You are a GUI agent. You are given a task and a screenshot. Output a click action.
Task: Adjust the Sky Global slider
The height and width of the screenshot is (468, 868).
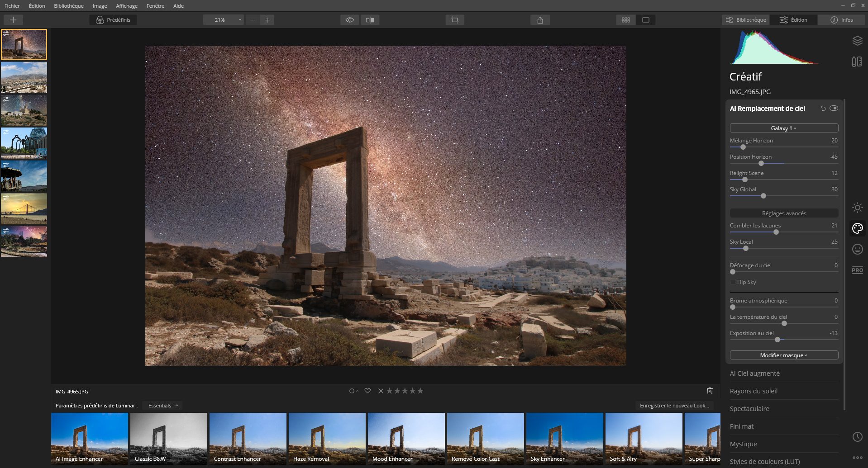click(x=763, y=196)
